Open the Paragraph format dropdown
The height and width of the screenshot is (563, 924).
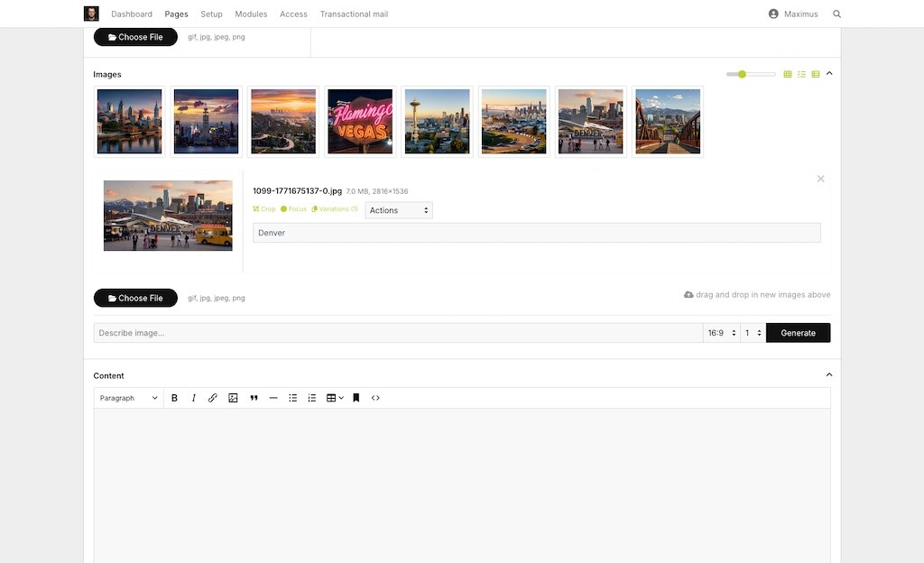(x=128, y=398)
